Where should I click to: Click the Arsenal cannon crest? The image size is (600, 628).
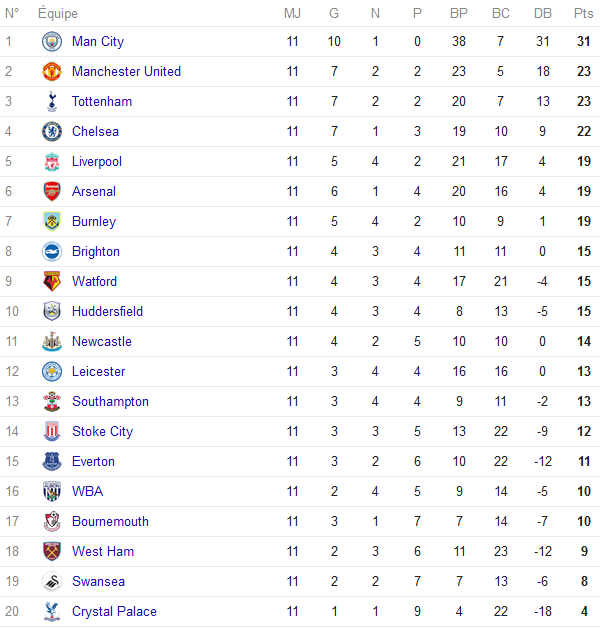click(x=52, y=192)
